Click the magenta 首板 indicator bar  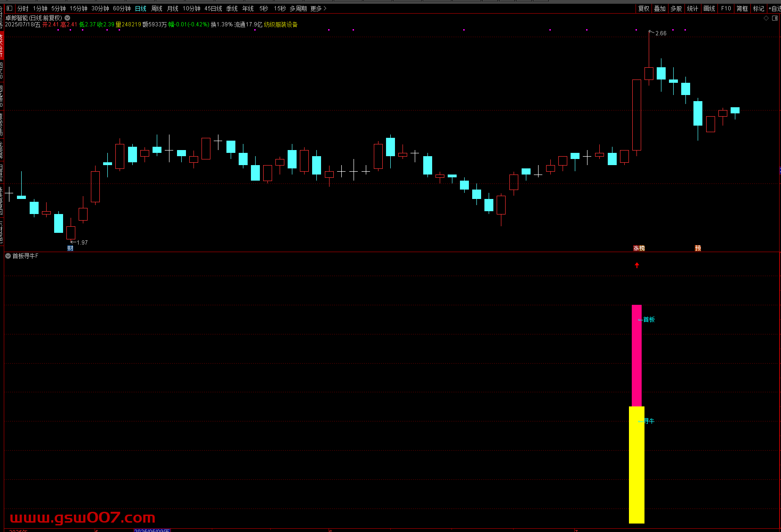[x=636, y=356]
